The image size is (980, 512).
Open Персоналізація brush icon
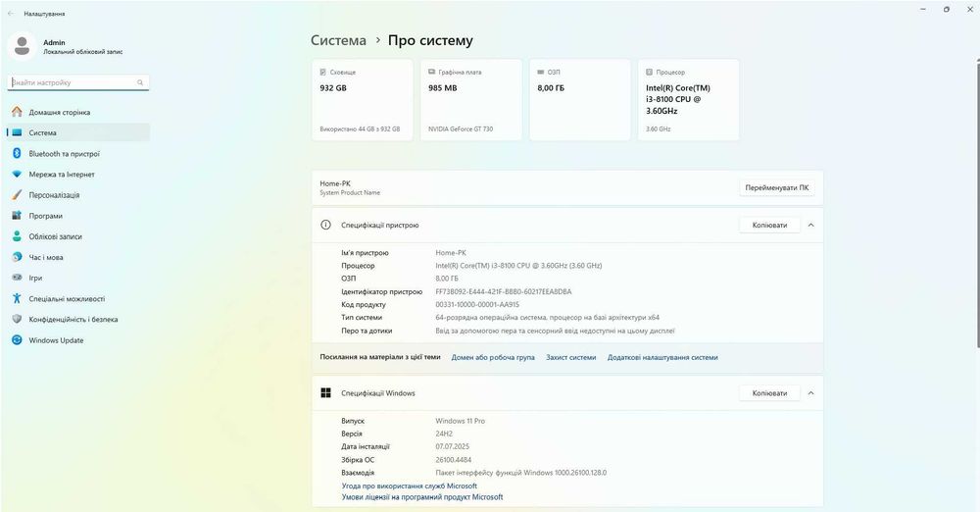click(17, 194)
